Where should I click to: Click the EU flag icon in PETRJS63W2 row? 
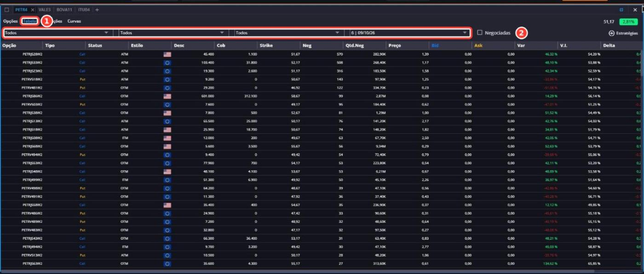click(x=167, y=263)
